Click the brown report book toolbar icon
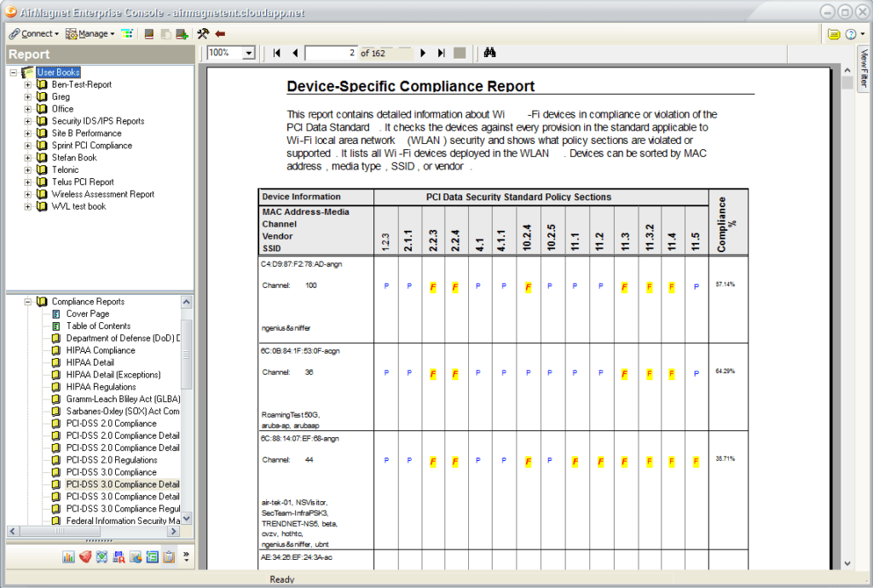The height and width of the screenshot is (588, 873). 148,34
